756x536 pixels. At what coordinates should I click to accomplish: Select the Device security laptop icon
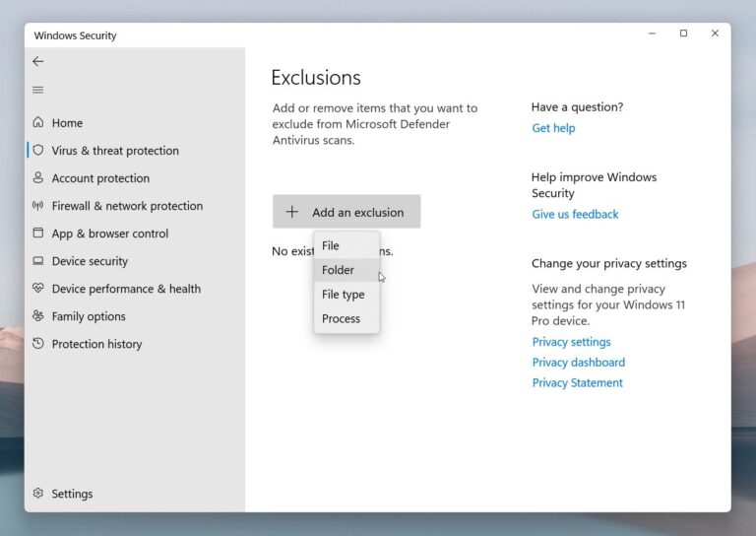point(38,261)
